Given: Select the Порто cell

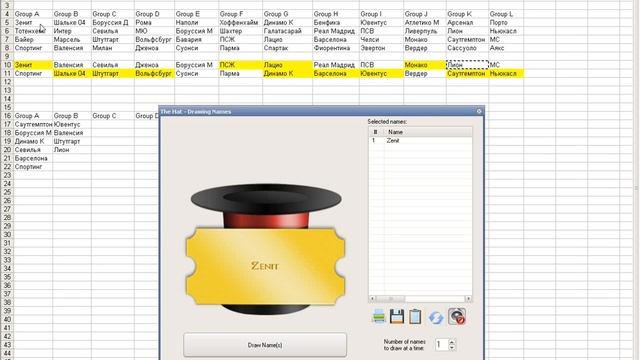Looking at the screenshot, I should click(x=506, y=22).
